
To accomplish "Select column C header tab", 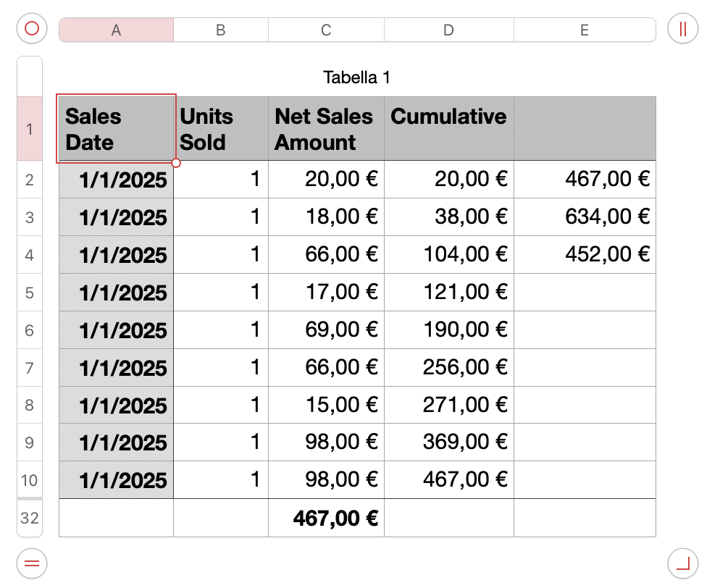I will click(326, 30).
